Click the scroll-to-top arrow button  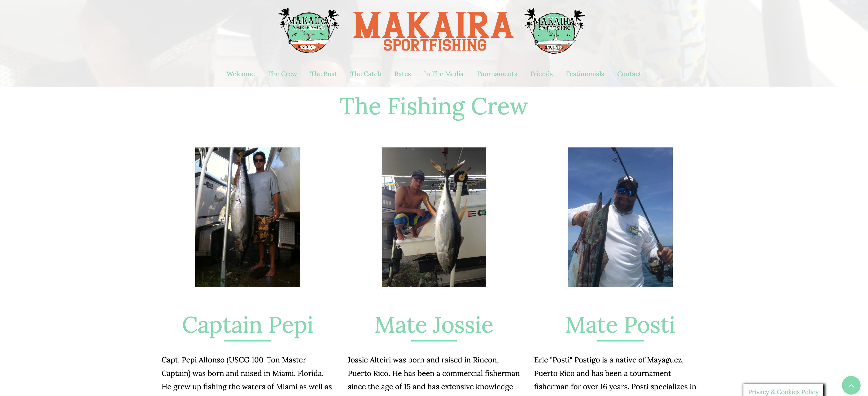coord(851,385)
